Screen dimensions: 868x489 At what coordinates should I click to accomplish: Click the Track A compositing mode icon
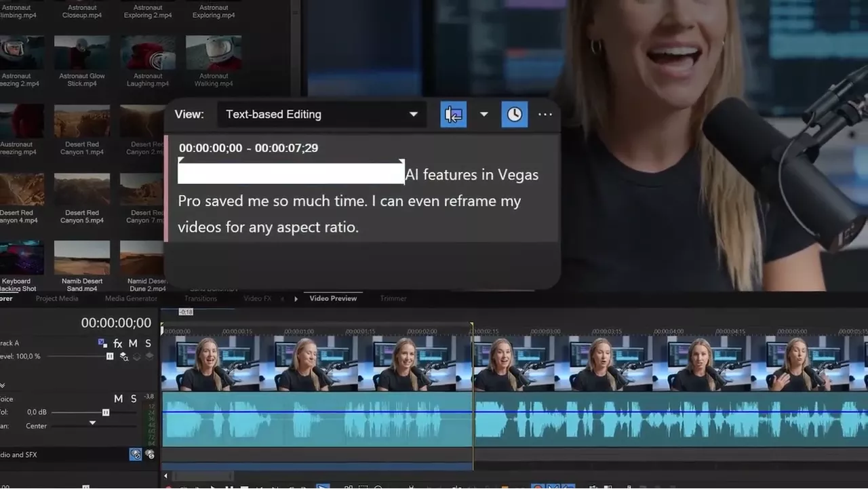[124, 356]
